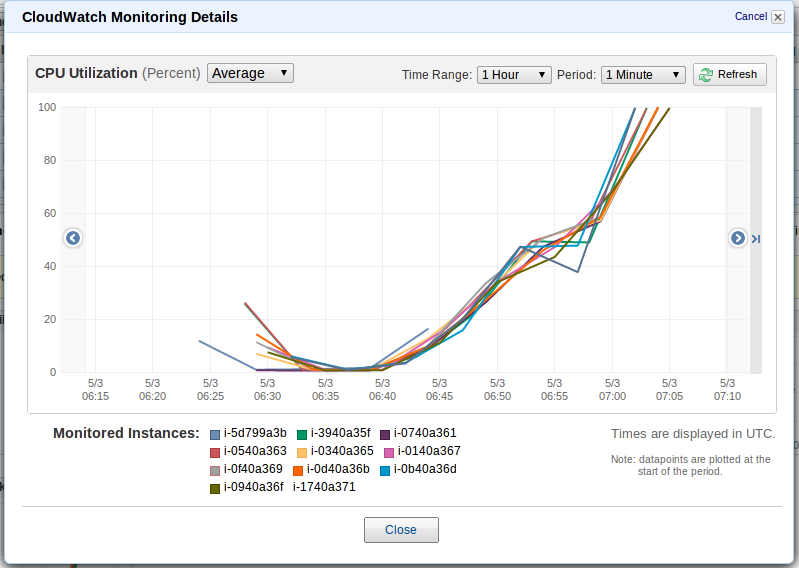Screen dimensions: 799x568
Task: Toggle the gray swatch for i-0f40a369
Action: point(215,470)
